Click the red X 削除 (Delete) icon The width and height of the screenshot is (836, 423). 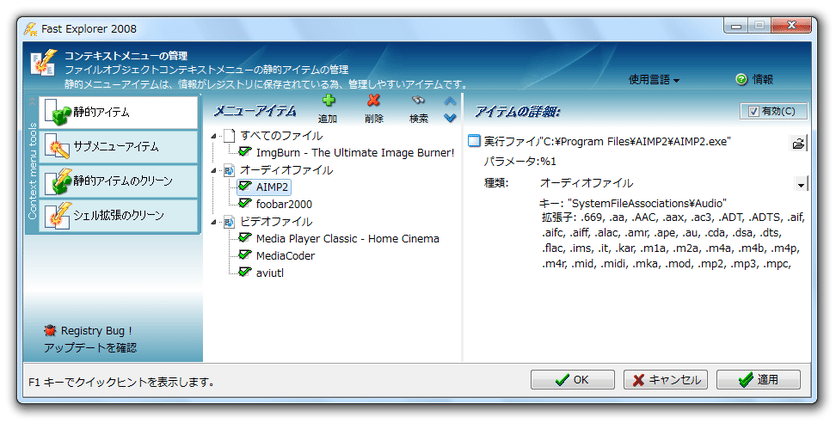(374, 100)
